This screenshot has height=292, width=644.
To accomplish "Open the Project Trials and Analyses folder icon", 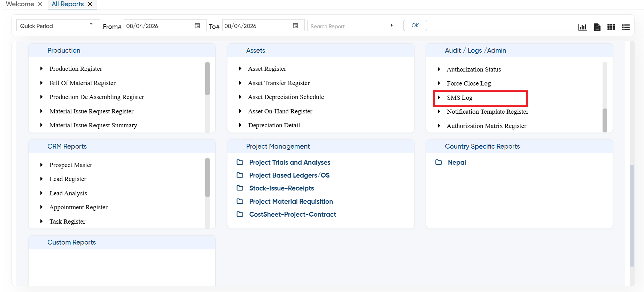I will coord(240,162).
